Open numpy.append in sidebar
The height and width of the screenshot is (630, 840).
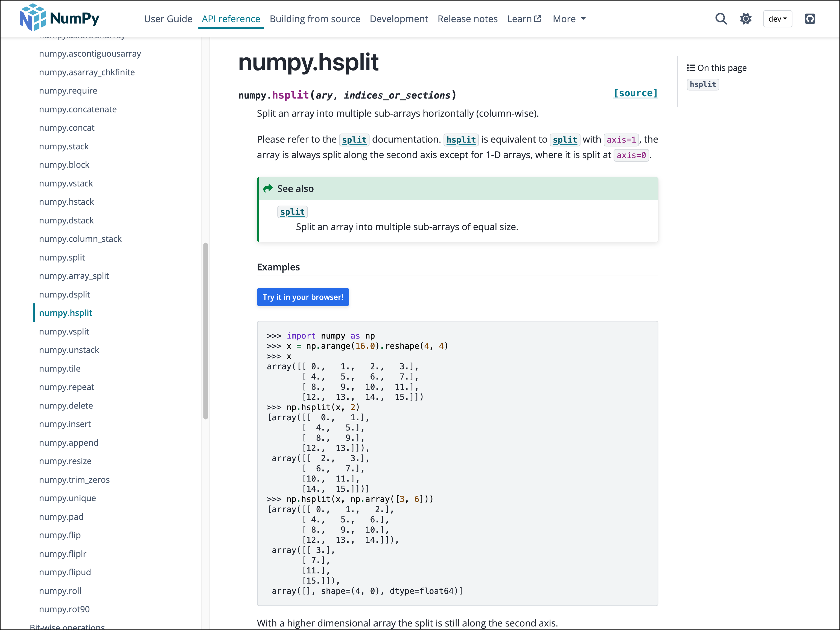click(x=69, y=442)
